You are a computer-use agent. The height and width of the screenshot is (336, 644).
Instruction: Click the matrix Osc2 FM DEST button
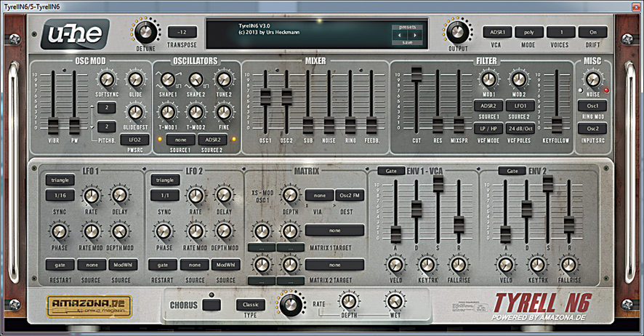tap(350, 196)
